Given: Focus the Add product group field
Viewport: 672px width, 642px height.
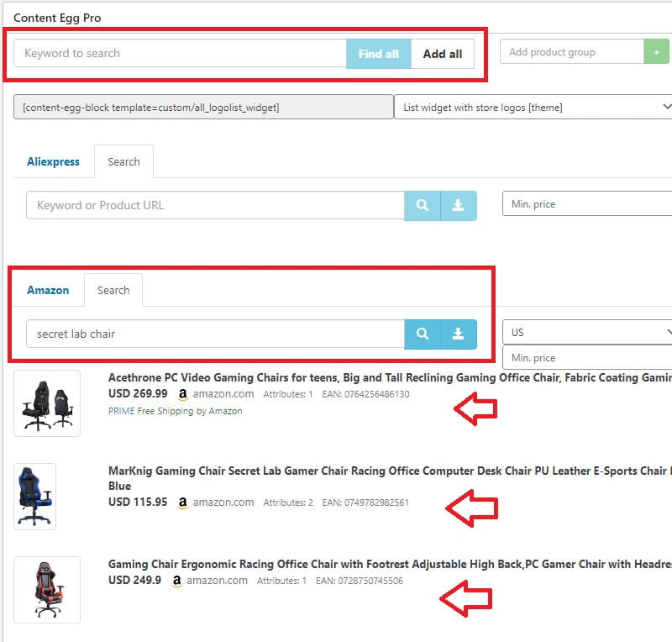Looking at the screenshot, I should pos(572,52).
